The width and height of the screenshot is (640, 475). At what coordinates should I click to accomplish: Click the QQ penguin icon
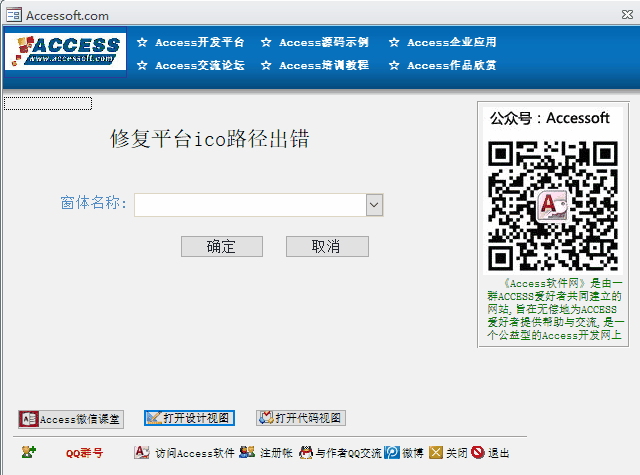click(x=306, y=452)
